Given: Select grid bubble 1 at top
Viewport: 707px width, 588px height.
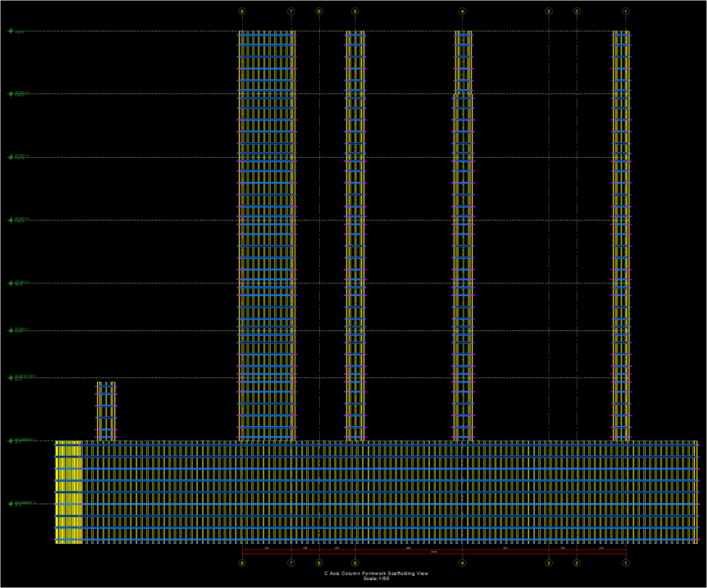Looking at the screenshot, I should [626, 11].
